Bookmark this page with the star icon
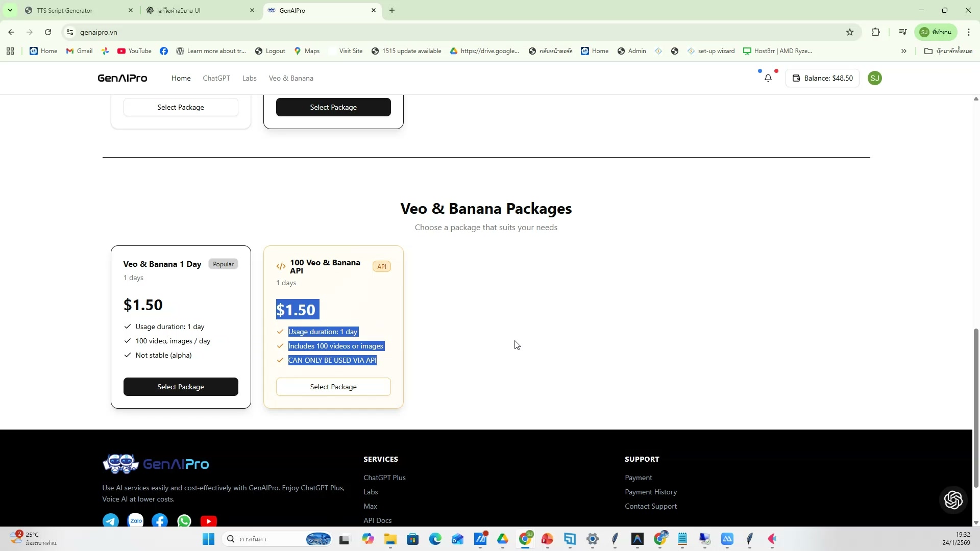The image size is (980, 551). [x=850, y=32]
